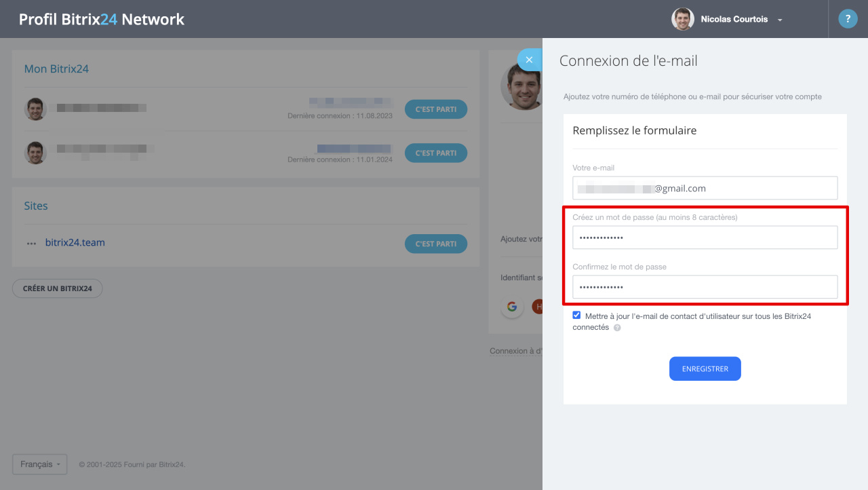Open the Français language selector

[39, 464]
